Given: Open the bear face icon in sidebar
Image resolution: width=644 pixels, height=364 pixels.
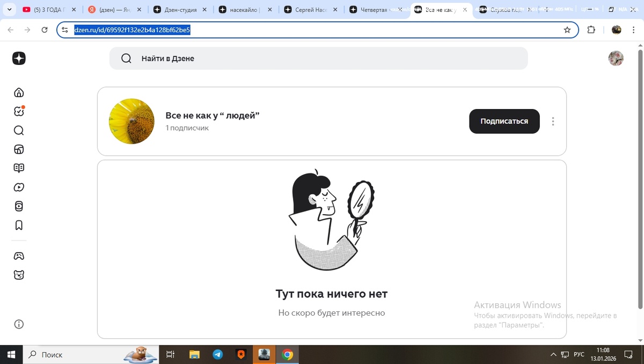Looking at the screenshot, I should pyautogui.click(x=19, y=275).
